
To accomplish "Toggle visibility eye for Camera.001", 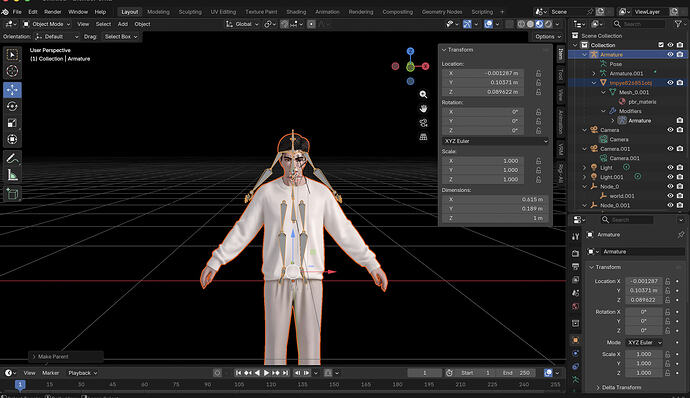I will click(x=670, y=149).
